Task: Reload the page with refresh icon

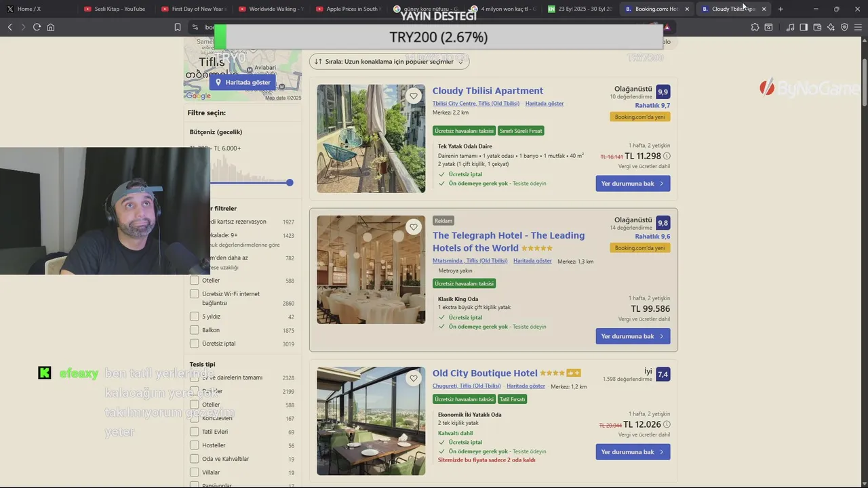Action: [37, 27]
